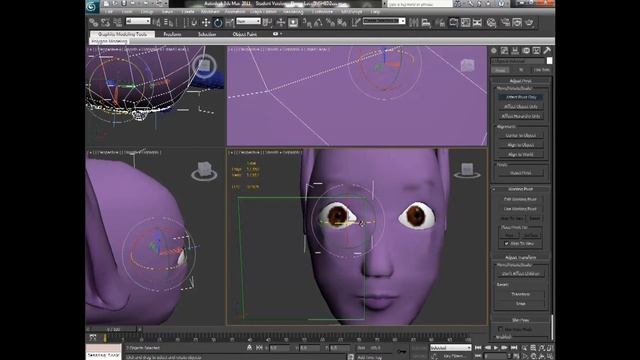
Task: Click the 3ds Max application button
Action: pos(92,6)
